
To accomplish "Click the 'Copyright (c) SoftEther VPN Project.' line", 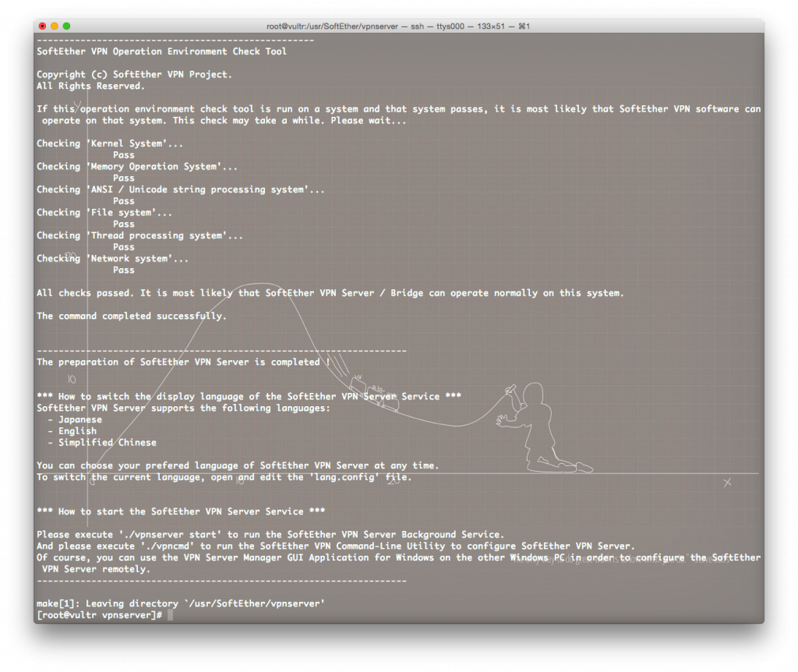I will click(x=134, y=75).
